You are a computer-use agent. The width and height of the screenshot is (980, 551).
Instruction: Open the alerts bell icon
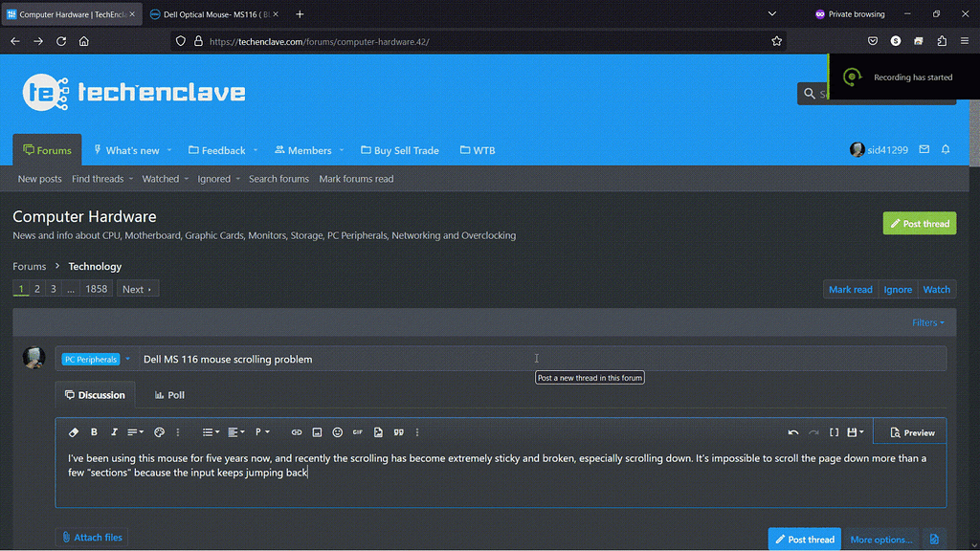pyautogui.click(x=946, y=150)
